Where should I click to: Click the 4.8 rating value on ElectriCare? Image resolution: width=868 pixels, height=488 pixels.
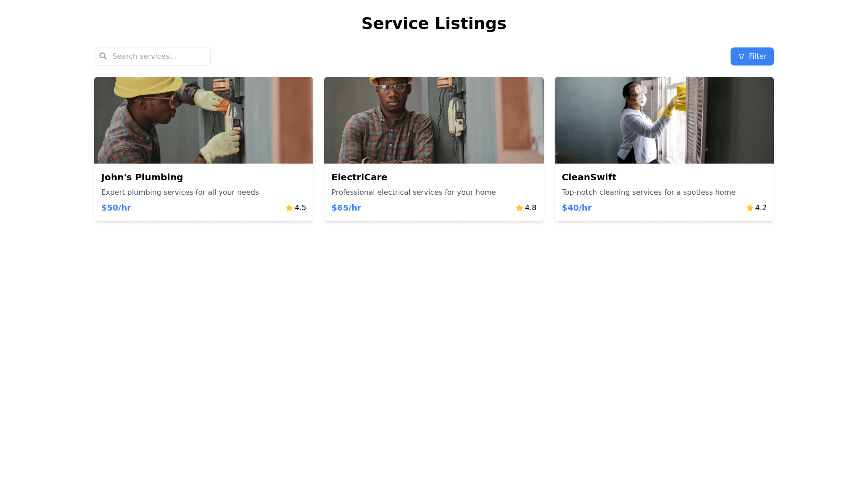click(x=531, y=208)
